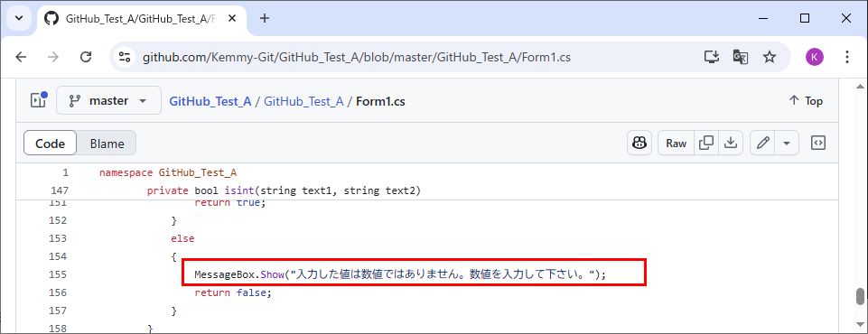Click install app icon in address bar
The image size is (868, 334).
pos(712,57)
